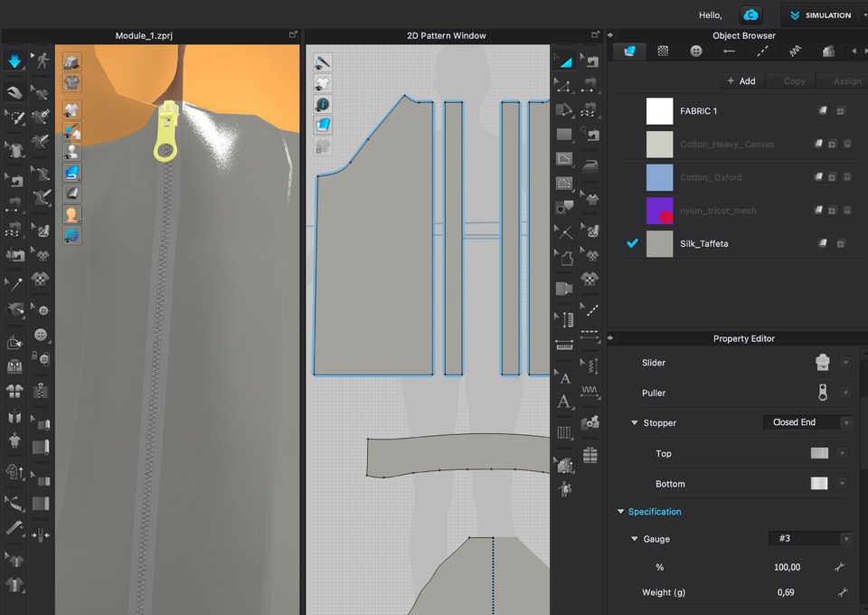Collapse the Specification section
868x615 pixels.
[x=621, y=512]
